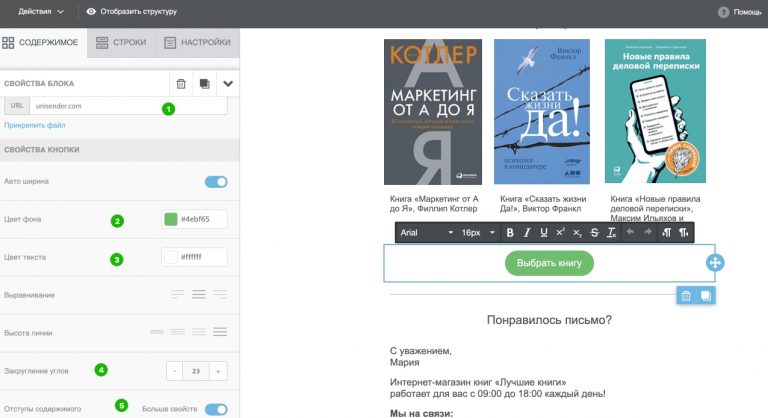Underline text with the U icon

pos(544,233)
